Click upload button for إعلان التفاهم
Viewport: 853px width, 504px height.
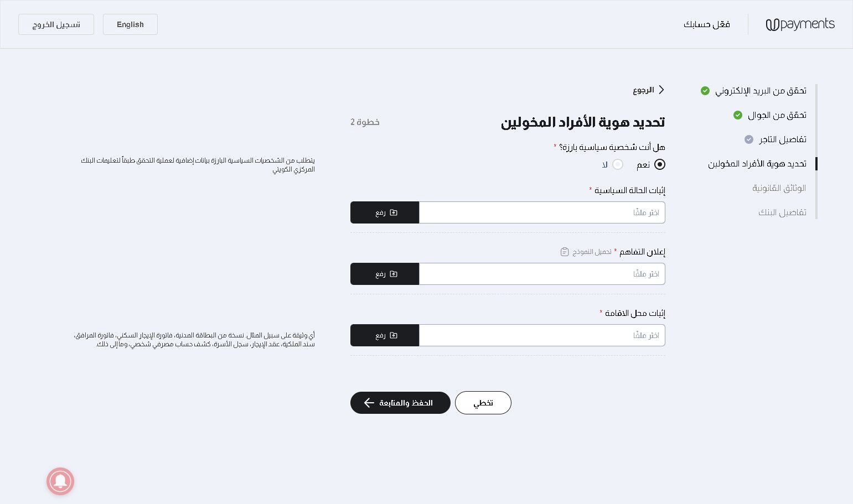pyautogui.click(x=385, y=274)
